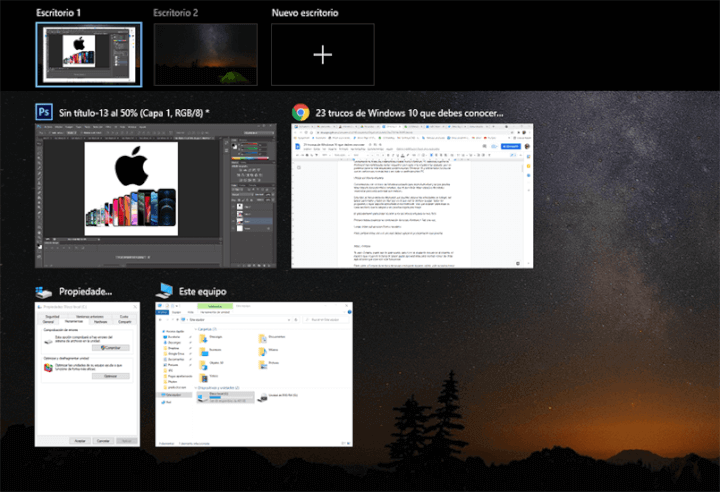The height and width of the screenshot is (492, 720).
Task: Add a new desktop with the plus tile
Action: pyautogui.click(x=323, y=55)
